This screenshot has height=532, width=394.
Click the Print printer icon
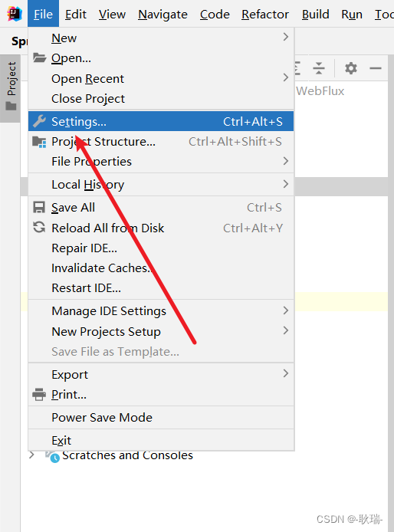click(x=39, y=394)
